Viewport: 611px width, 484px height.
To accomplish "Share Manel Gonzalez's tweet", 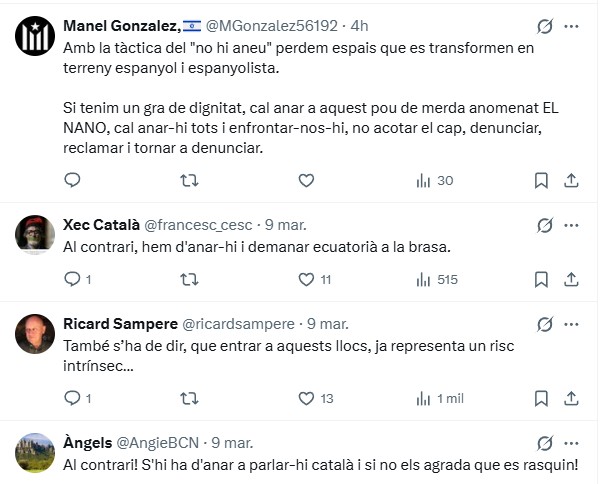I will (571, 180).
